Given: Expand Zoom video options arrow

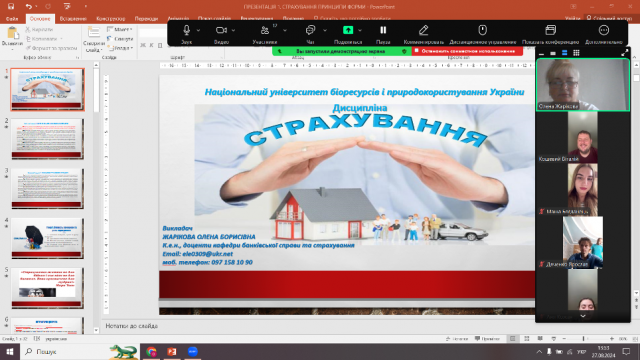Looking at the screenshot, I should point(233,30).
